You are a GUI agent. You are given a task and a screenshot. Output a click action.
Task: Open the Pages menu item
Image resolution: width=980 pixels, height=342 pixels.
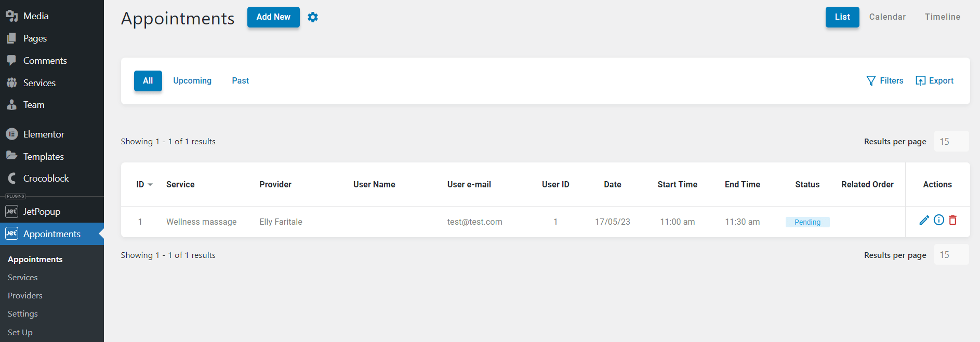click(52, 38)
